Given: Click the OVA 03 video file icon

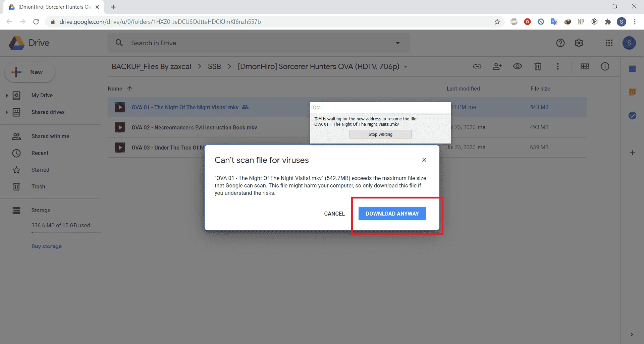Looking at the screenshot, I should click(x=120, y=148).
